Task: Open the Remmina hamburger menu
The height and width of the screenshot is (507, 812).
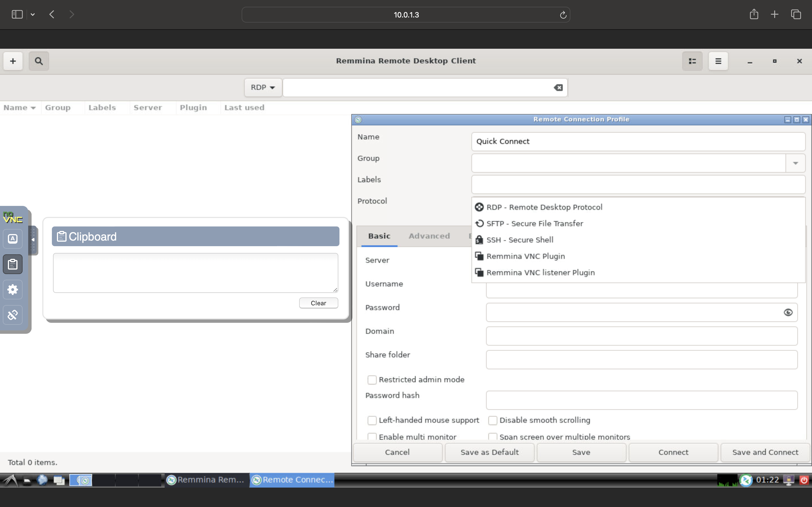Action: [718, 61]
